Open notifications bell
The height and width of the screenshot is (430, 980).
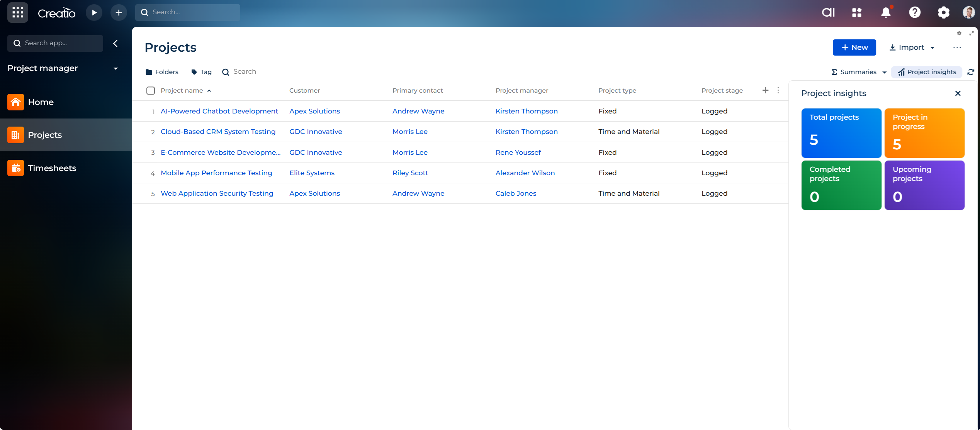886,12
